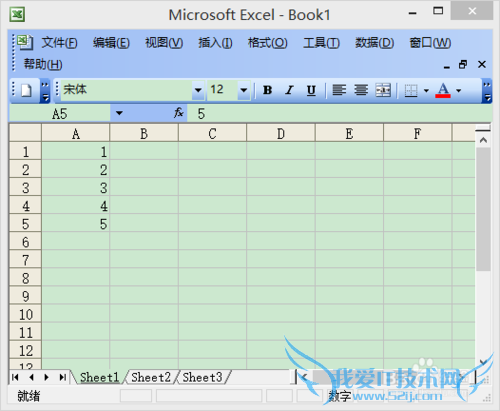Open the Font Color dropdown arrow

(x=459, y=90)
